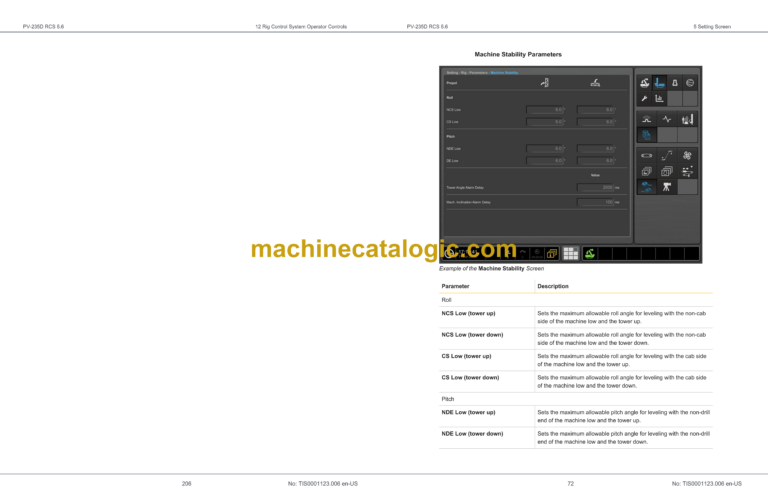The image size is (768, 497).
Task: Select the NDE Low (tower up) table row
Action: point(576,416)
